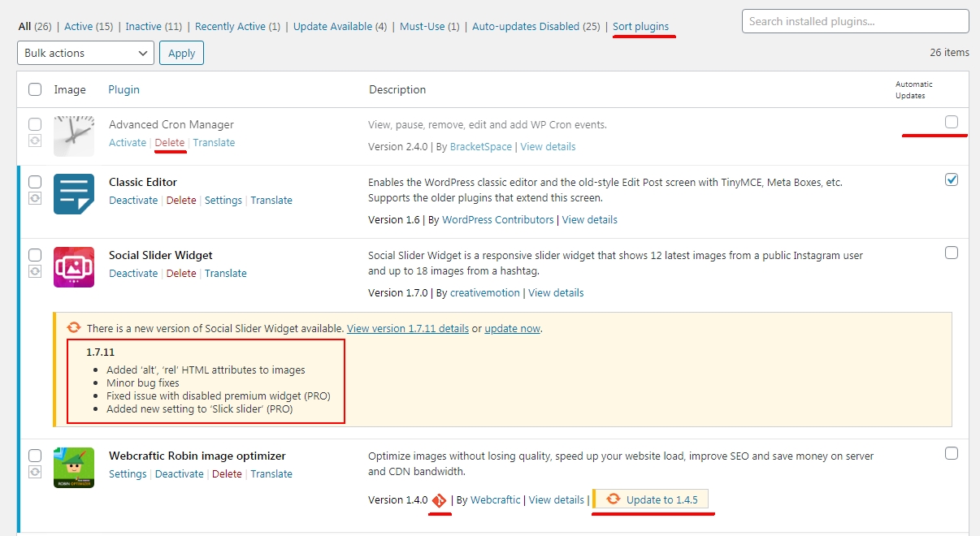The image size is (980, 536).
Task: Enable automatic updates for Webcraftic Robin optimizer
Action: (x=952, y=453)
